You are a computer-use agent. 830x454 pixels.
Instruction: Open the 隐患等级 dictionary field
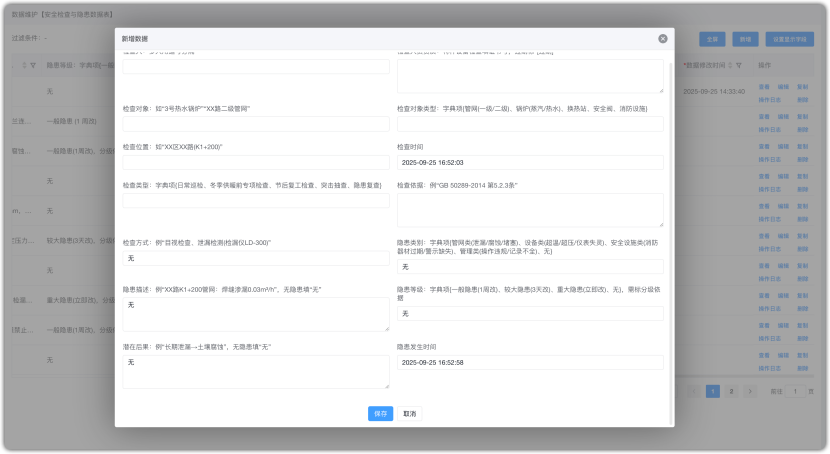530,314
